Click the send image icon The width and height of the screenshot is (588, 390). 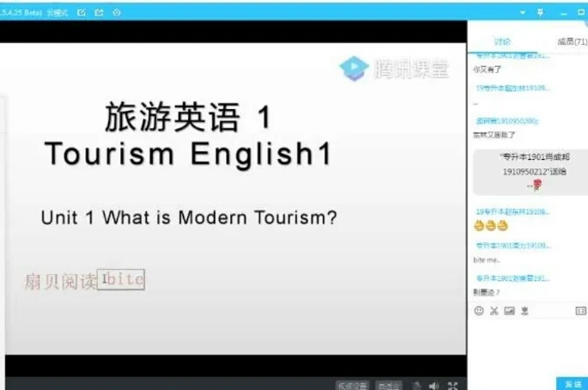click(x=509, y=310)
